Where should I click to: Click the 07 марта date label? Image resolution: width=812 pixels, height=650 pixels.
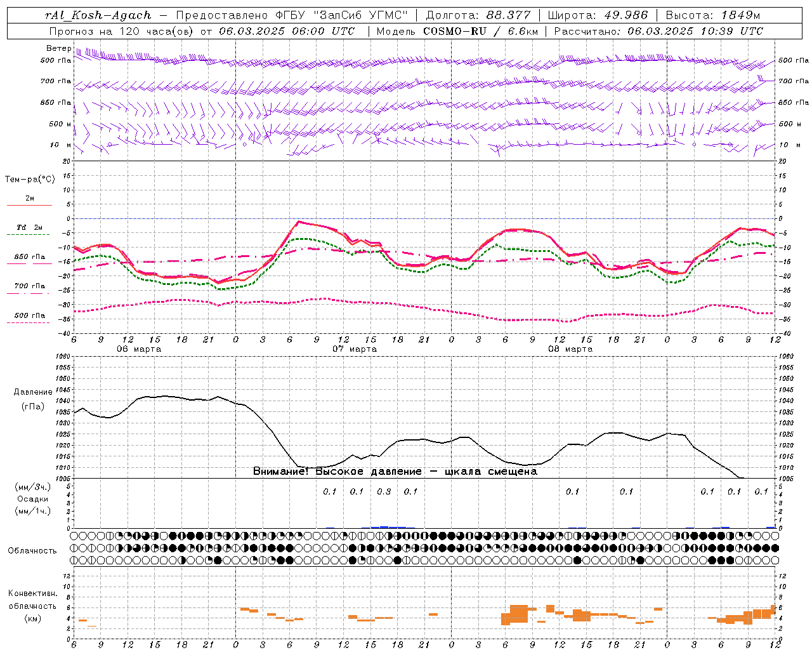(355, 349)
